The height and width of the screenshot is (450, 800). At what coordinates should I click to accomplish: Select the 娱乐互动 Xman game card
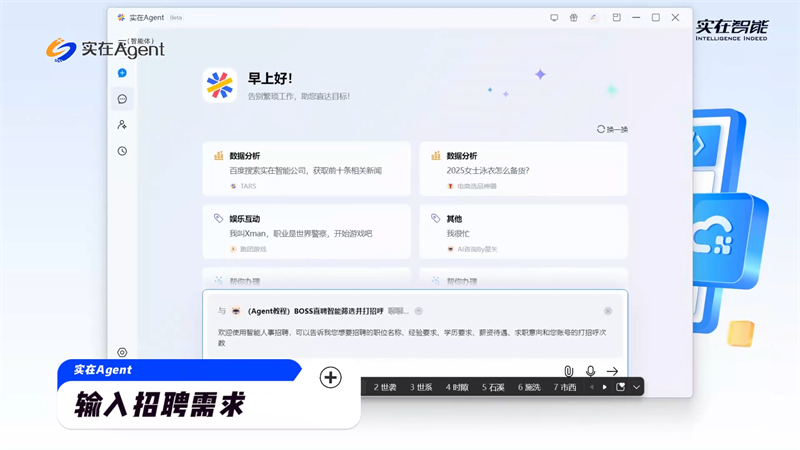coord(306,231)
